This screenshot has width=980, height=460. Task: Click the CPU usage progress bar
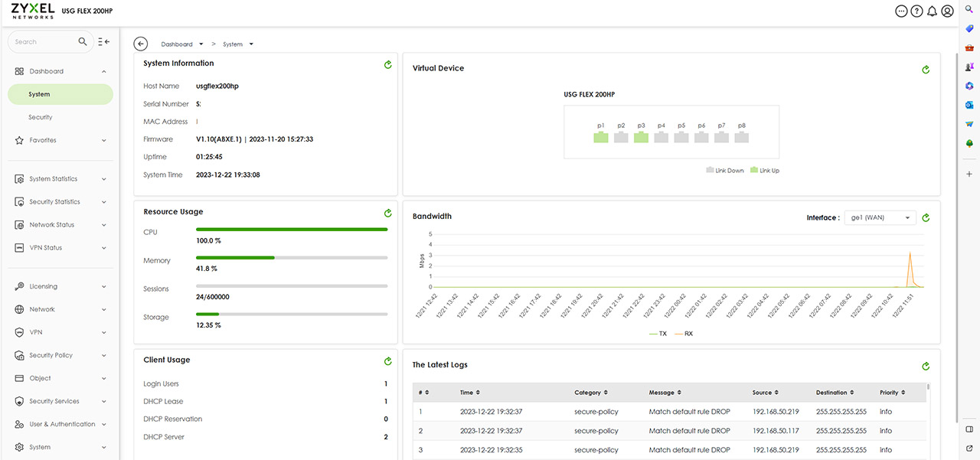[x=292, y=229]
